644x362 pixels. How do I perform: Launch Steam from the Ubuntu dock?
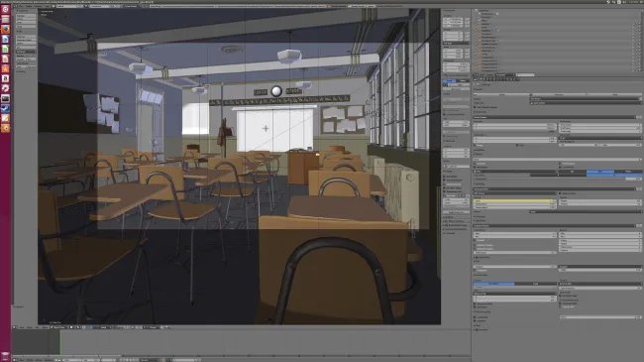click(x=5, y=108)
